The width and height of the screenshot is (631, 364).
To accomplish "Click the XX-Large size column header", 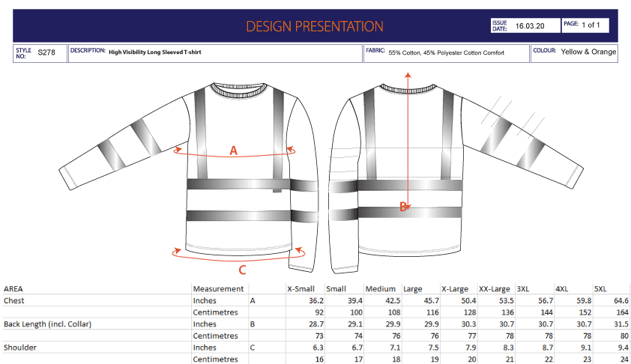I will [x=494, y=289].
